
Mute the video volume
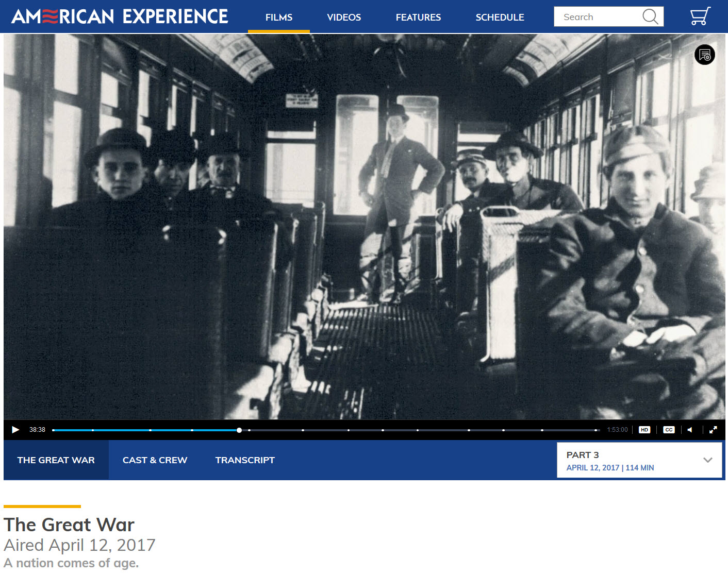point(690,430)
